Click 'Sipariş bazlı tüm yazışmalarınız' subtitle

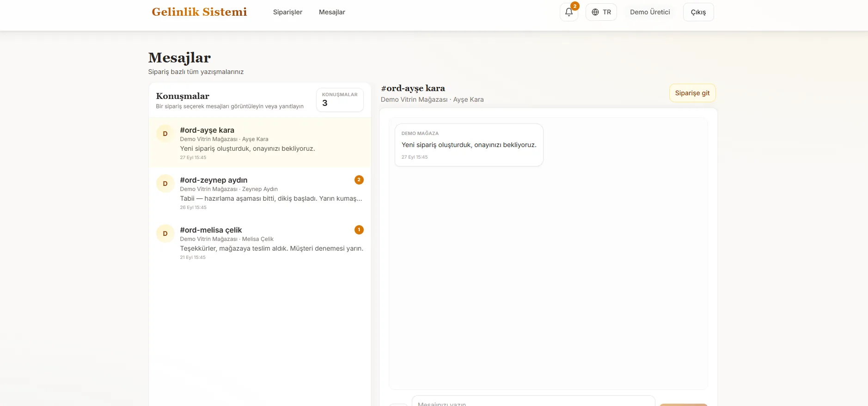tap(196, 72)
